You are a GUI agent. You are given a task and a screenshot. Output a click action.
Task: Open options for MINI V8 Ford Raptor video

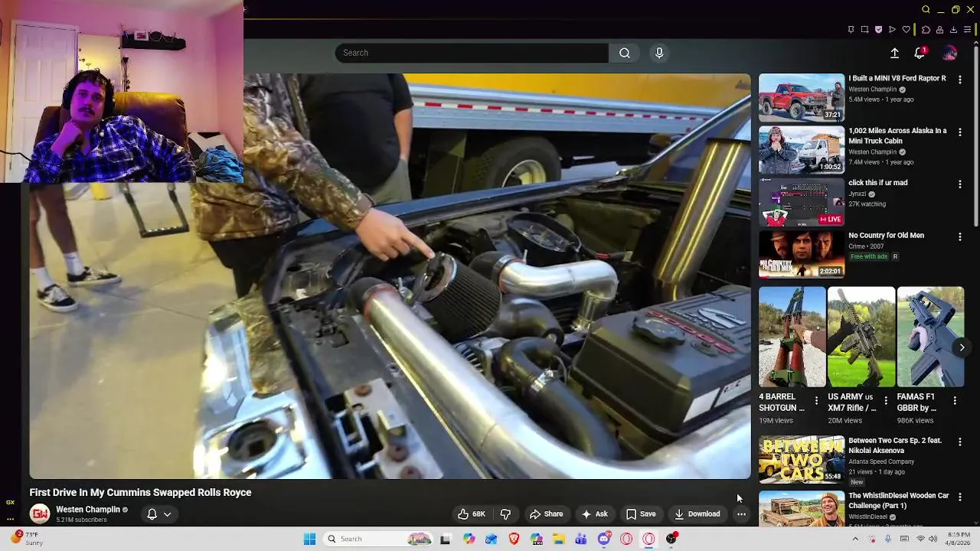pos(960,80)
